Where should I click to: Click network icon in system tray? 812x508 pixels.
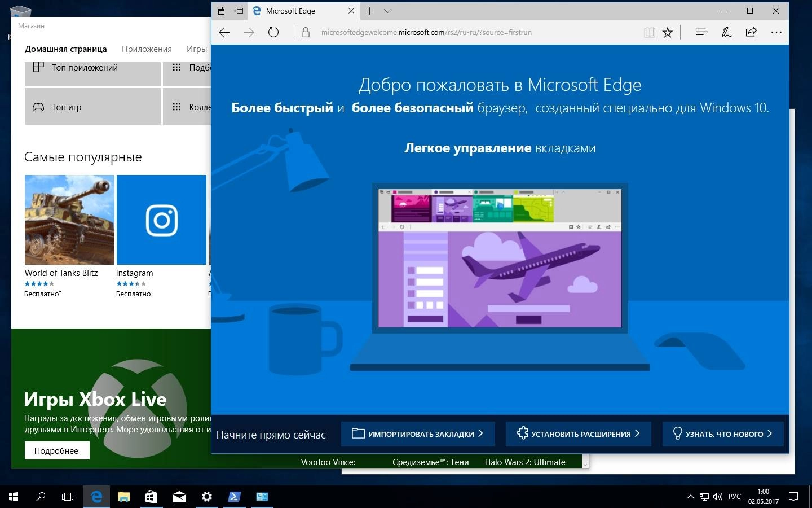tap(704, 497)
